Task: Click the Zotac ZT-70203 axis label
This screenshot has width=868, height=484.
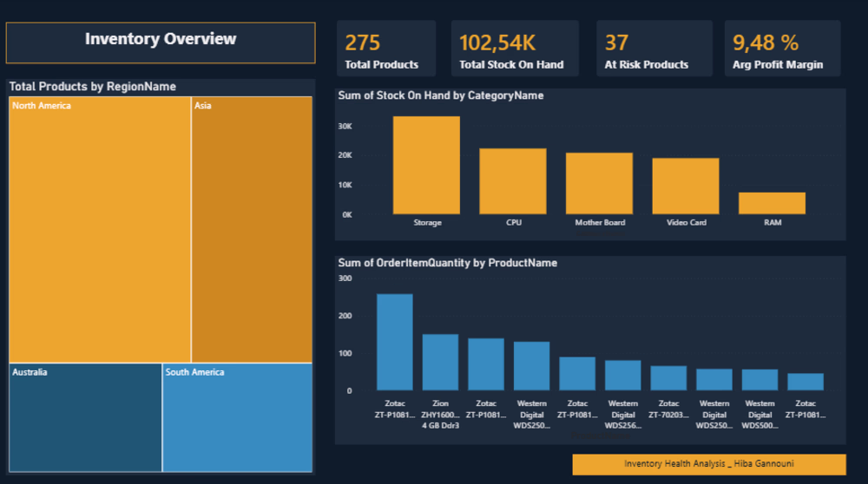Action: pyautogui.click(x=668, y=409)
